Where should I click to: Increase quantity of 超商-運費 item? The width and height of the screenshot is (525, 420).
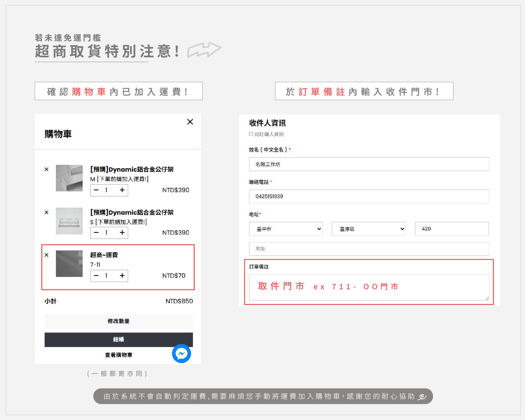point(122,276)
